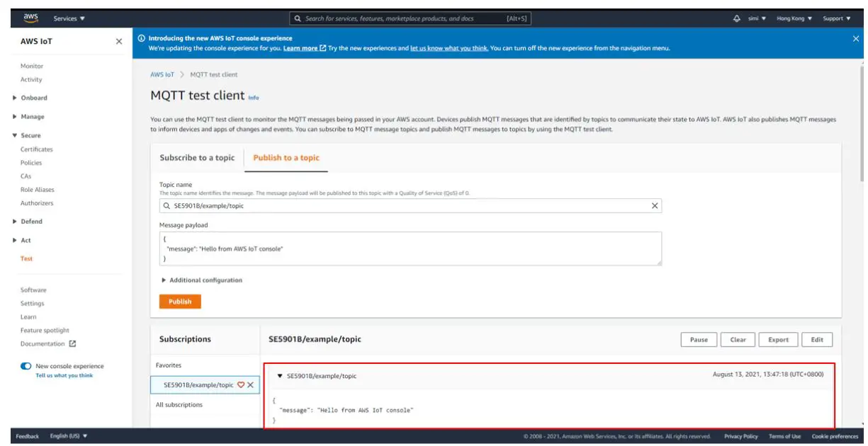Switch to Subscribe to a topic tab

(197, 158)
